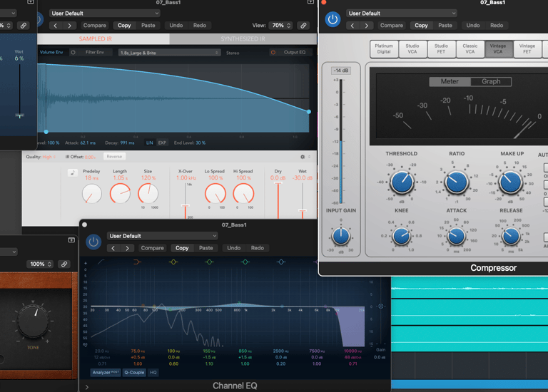
Task: Enable the Output EQ power toggle
Action: [x=273, y=53]
